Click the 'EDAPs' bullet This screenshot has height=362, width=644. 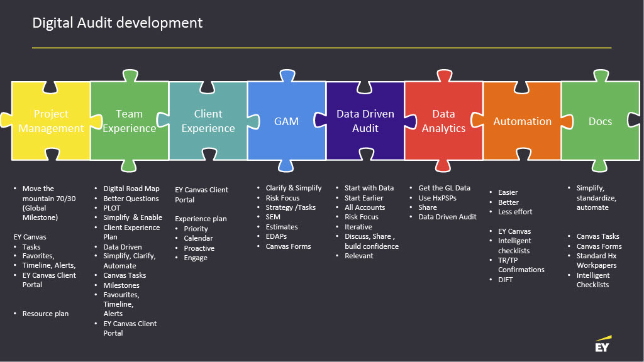[x=276, y=236]
